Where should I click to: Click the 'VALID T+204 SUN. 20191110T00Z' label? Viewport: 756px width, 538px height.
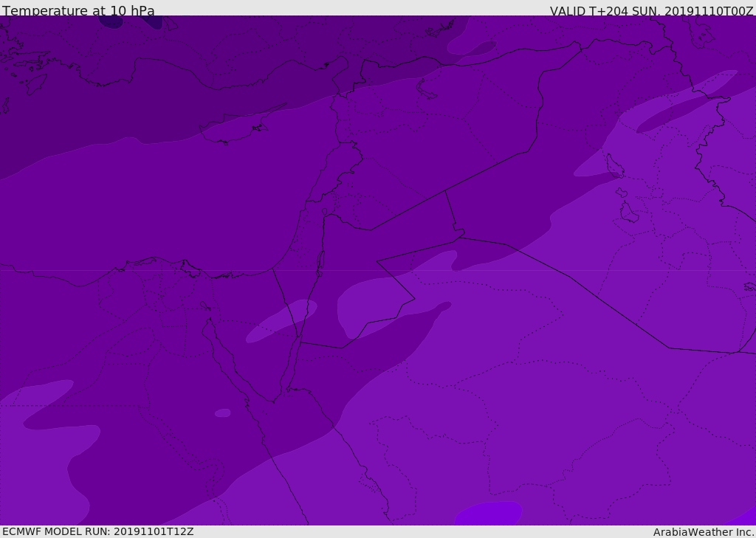tap(651, 11)
